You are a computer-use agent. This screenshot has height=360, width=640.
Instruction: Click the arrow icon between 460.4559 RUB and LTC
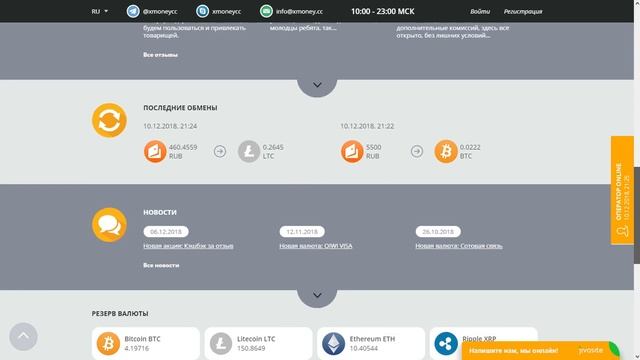pos(220,151)
